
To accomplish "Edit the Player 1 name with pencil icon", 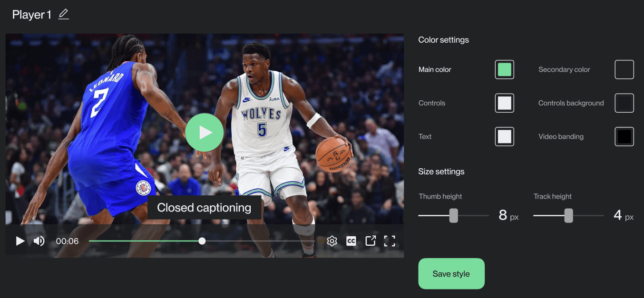I will (x=64, y=15).
